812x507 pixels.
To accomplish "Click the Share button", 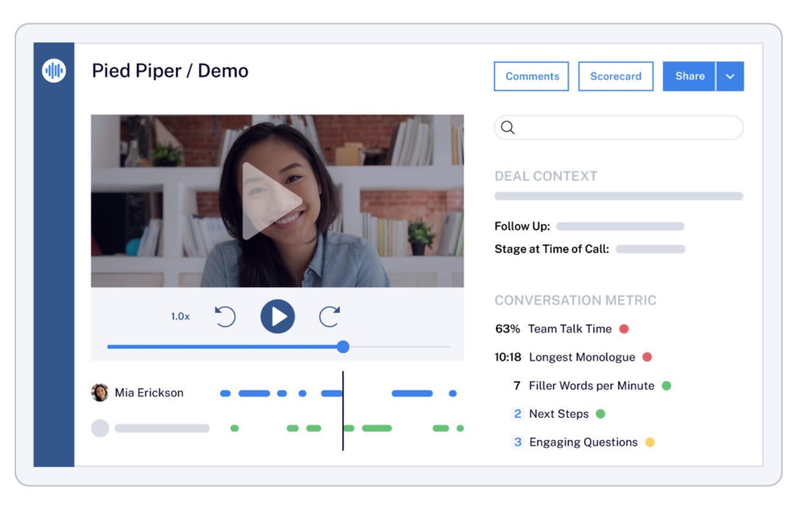I will pyautogui.click(x=689, y=77).
